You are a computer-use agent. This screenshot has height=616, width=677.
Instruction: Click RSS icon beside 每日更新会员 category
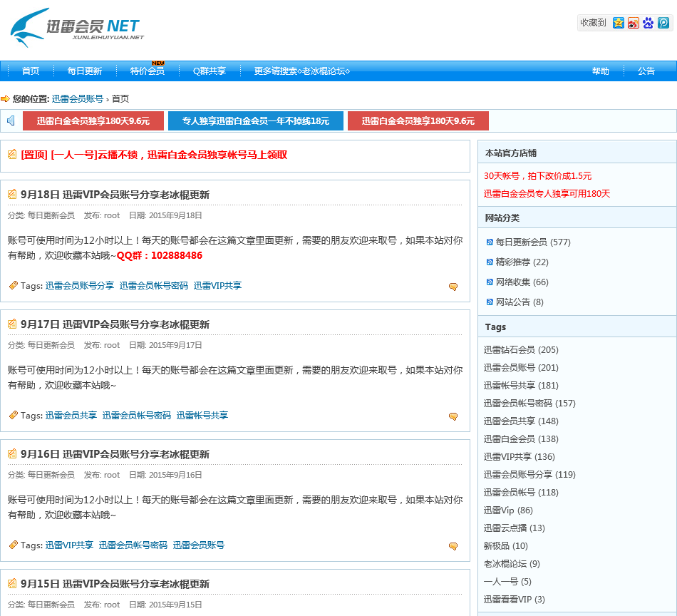pos(490,242)
